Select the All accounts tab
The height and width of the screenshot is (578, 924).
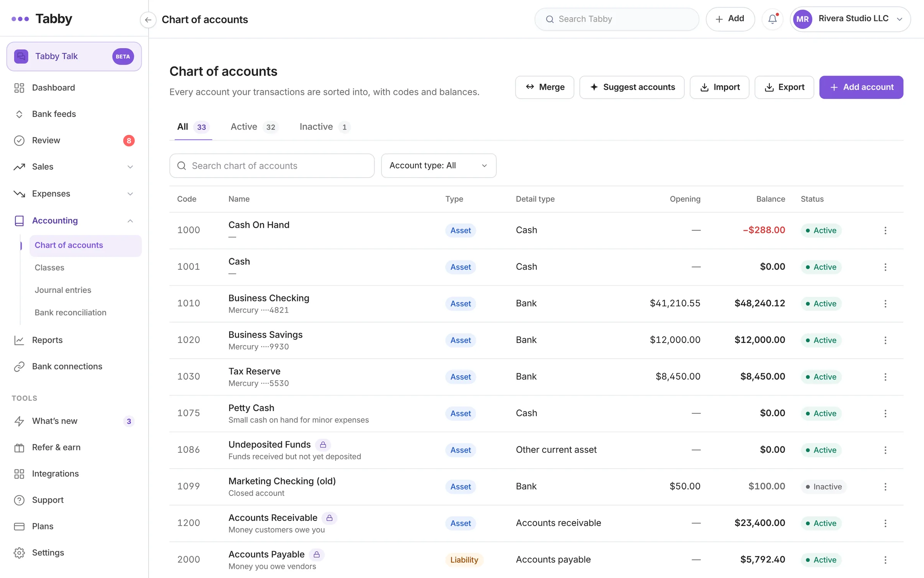(x=193, y=127)
